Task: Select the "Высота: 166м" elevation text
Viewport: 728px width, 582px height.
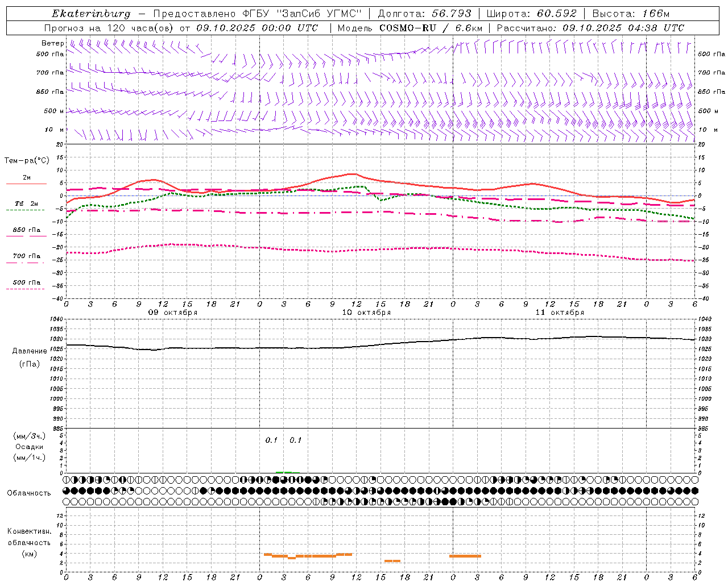Action: click(x=631, y=14)
